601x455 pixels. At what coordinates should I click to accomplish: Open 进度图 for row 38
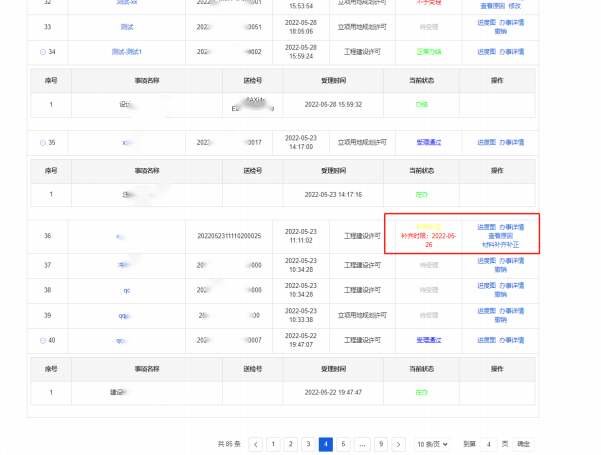click(x=487, y=286)
